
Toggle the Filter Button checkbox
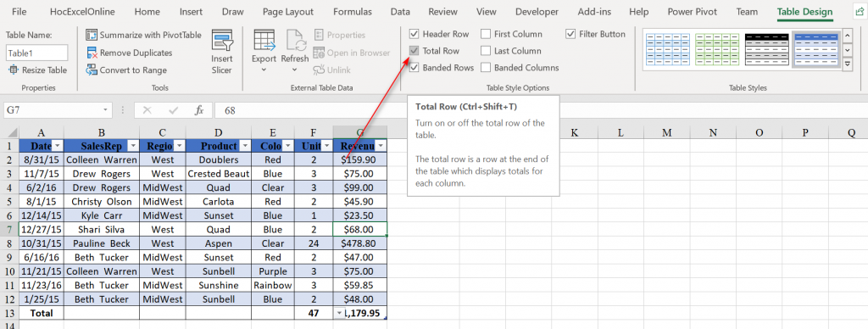click(570, 34)
